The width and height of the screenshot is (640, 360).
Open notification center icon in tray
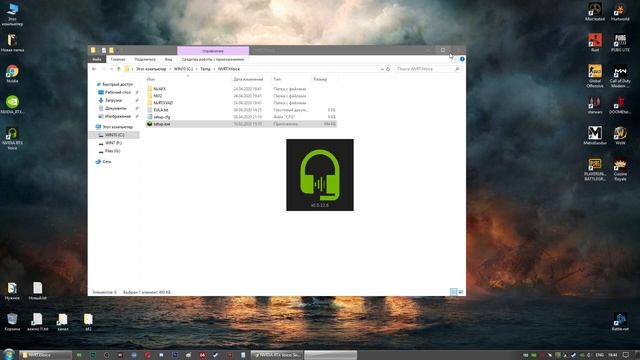coord(626,355)
